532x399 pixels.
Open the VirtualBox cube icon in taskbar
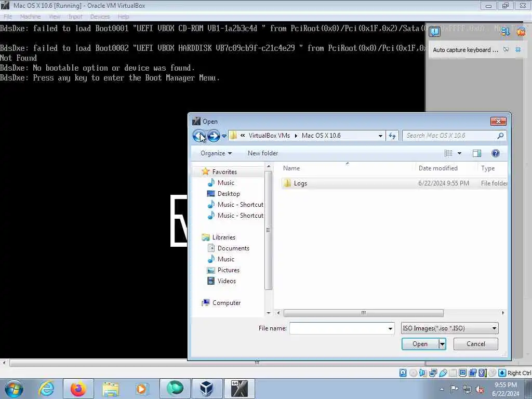(206, 389)
